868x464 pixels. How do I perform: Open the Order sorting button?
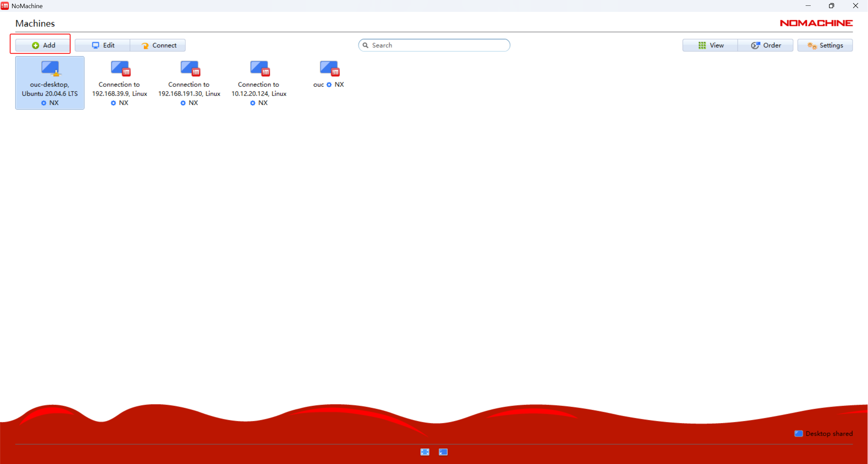[766, 45]
